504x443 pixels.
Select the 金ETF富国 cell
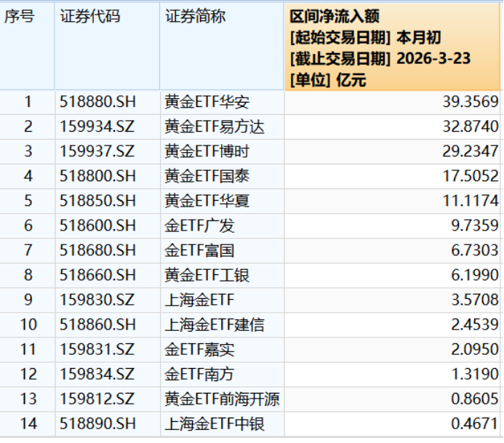(200, 251)
